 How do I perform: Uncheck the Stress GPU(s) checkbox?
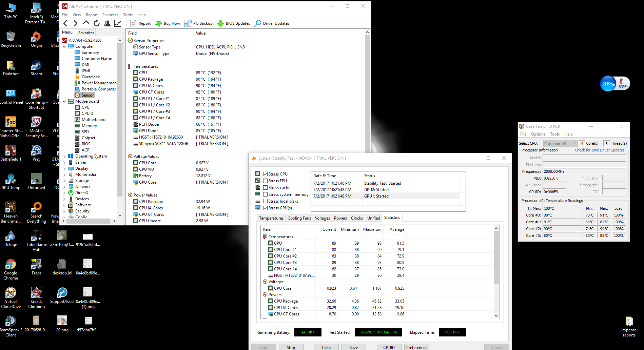pos(266,208)
